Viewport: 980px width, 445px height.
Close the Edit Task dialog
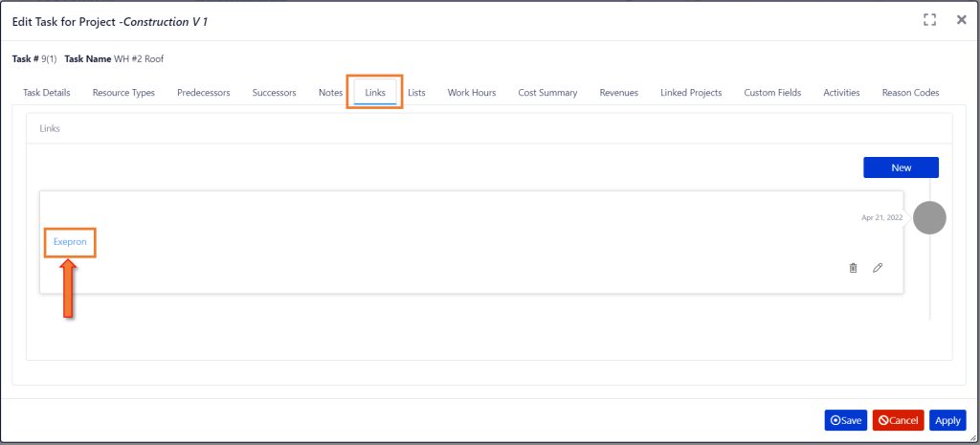[x=961, y=20]
